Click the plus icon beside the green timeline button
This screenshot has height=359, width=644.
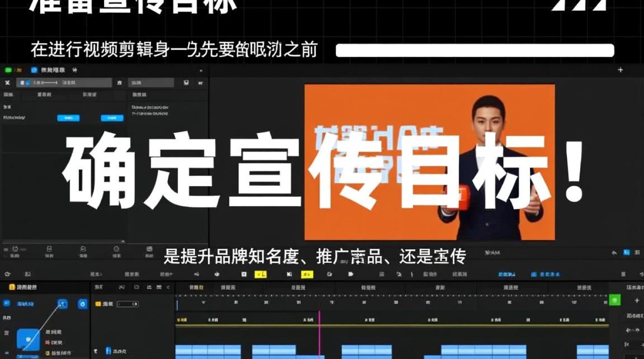[x=637, y=300]
